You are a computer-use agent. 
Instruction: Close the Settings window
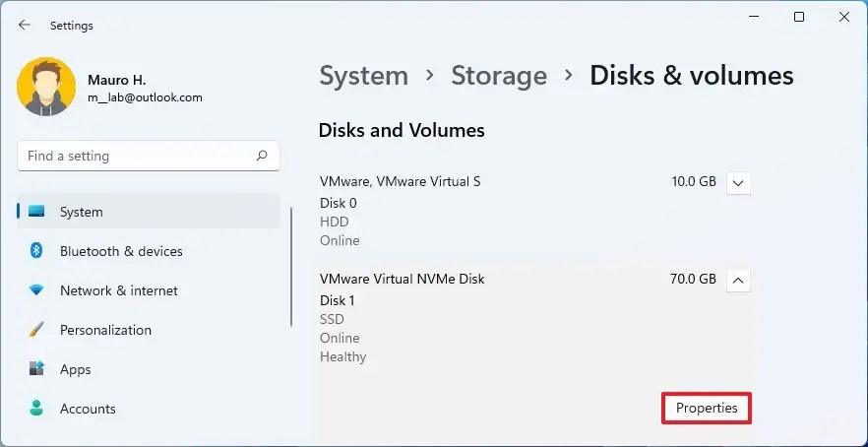coord(844,17)
